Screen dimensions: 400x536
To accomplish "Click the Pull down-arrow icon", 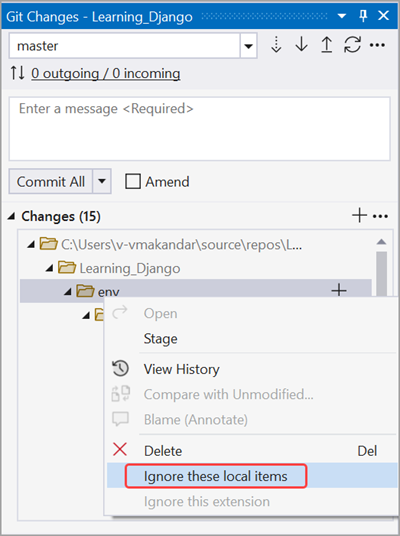I will click(x=302, y=44).
